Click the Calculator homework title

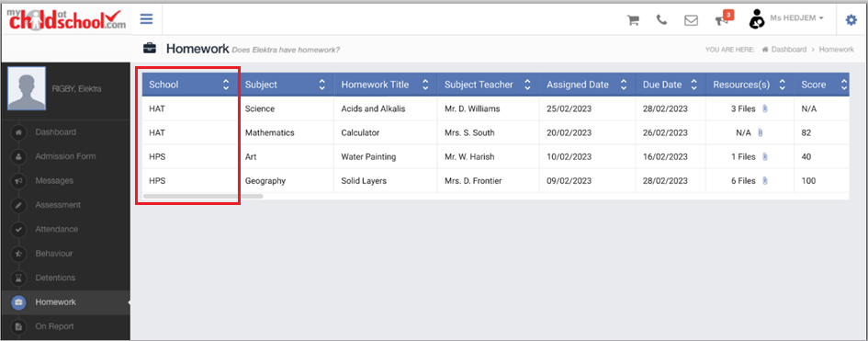pos(360,133)
